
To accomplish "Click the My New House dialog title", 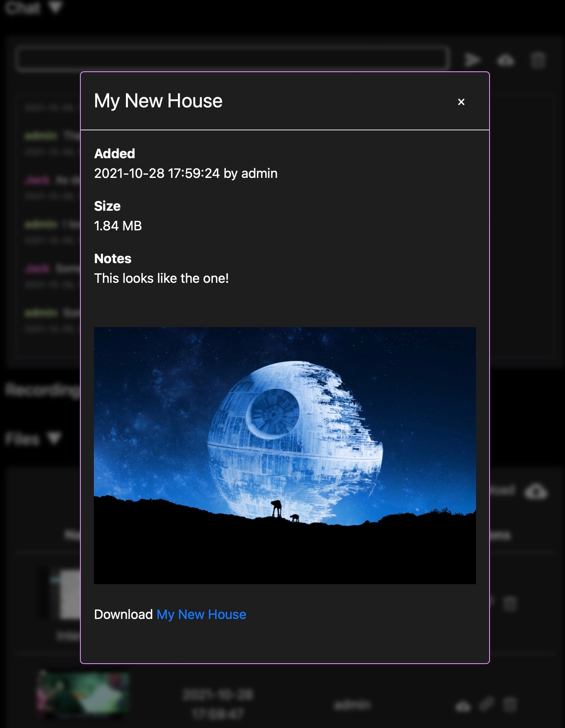I will click(158, 101).
